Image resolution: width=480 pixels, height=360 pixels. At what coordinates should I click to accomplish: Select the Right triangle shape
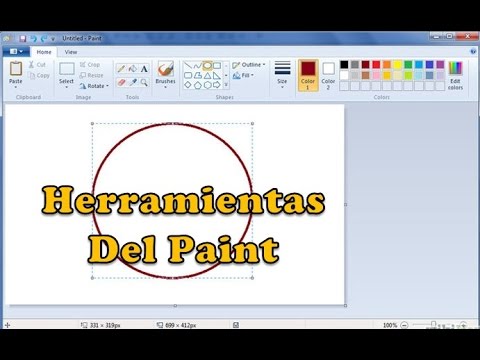point(217,75)
